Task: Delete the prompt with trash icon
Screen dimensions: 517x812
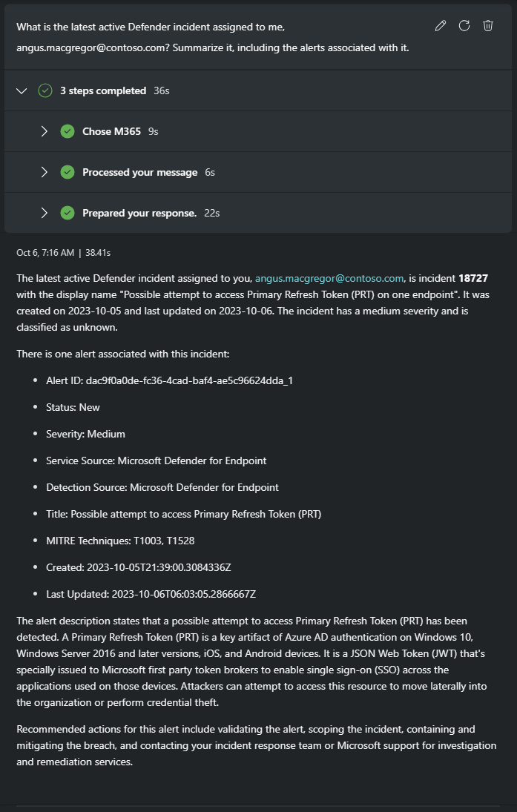Action: coord(488,26)
